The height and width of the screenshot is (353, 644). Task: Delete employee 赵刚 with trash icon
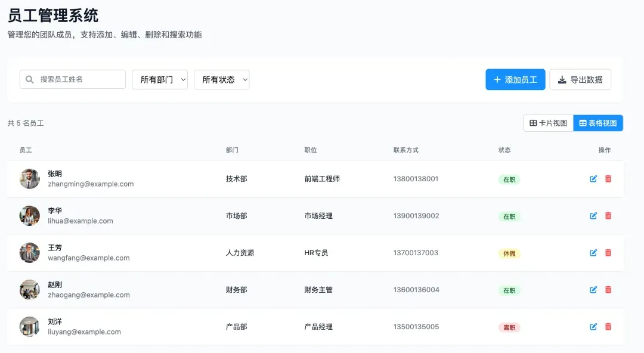pyautogui.click(x=608, y=290)
